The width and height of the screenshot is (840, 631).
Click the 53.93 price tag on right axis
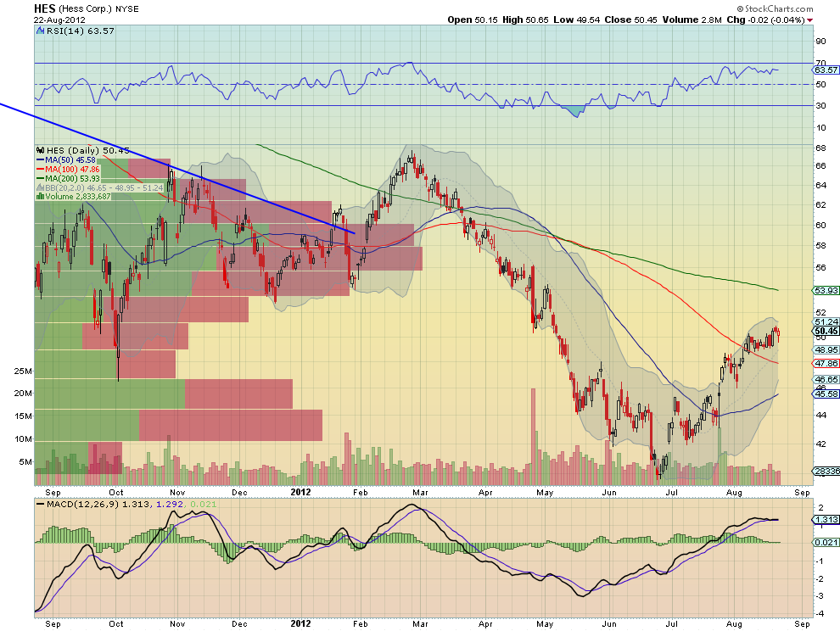click(x=826, y=290)
